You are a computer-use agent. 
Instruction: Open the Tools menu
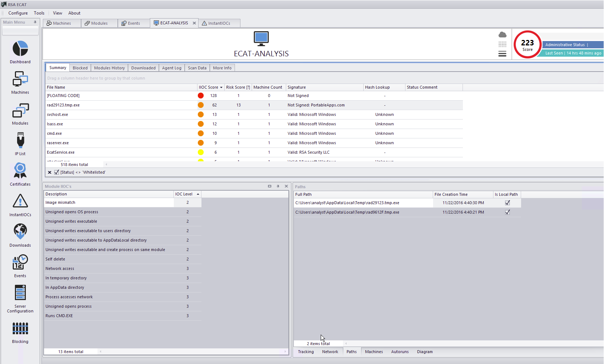(x=39, y=13)
